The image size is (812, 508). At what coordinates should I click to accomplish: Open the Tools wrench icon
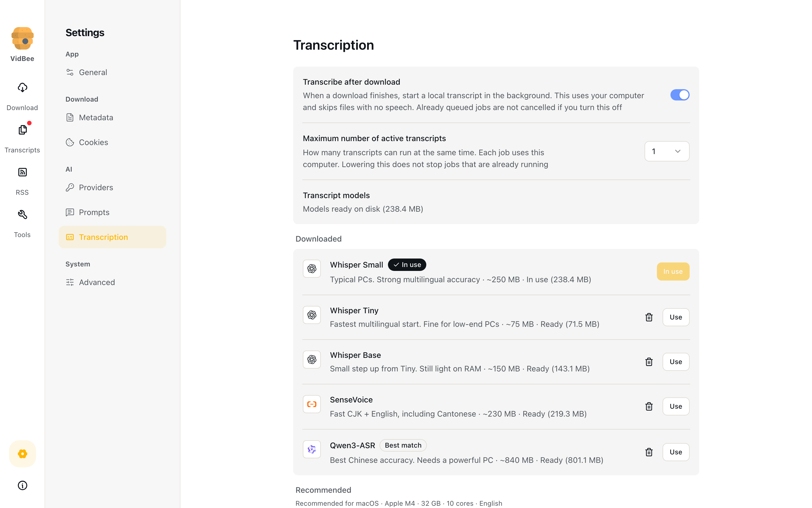click(x=23, y=215)
